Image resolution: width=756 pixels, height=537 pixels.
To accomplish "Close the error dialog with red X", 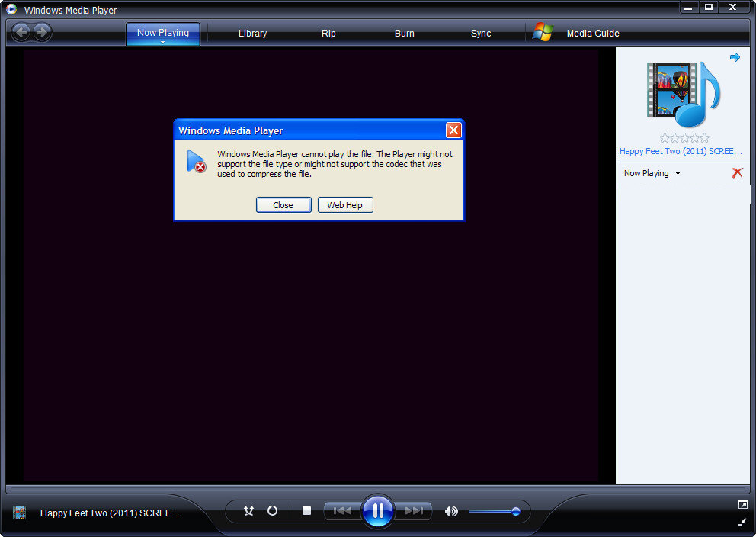I will coord(453,130).
